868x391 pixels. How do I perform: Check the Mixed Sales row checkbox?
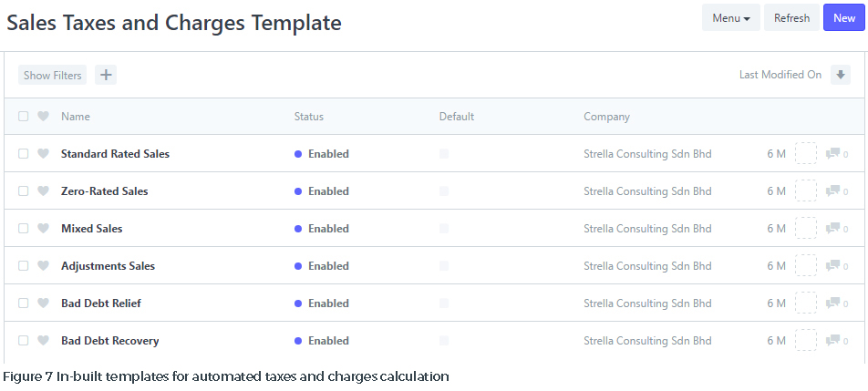[x=24, y=229]
